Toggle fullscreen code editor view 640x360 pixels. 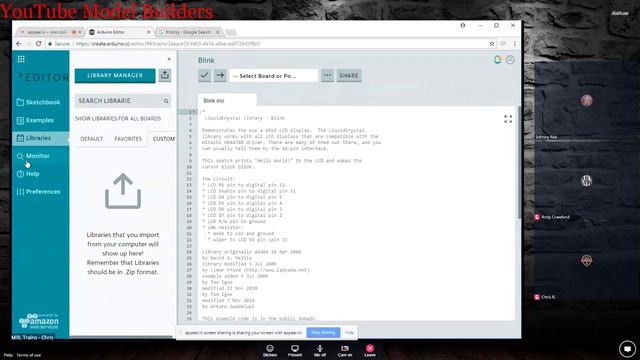(508, 119)
